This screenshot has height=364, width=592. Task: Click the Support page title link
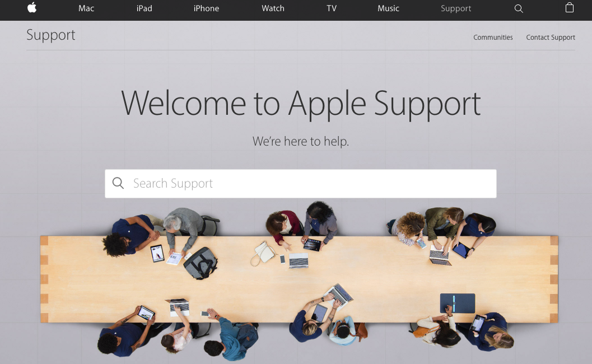click(x=51, y=35)
